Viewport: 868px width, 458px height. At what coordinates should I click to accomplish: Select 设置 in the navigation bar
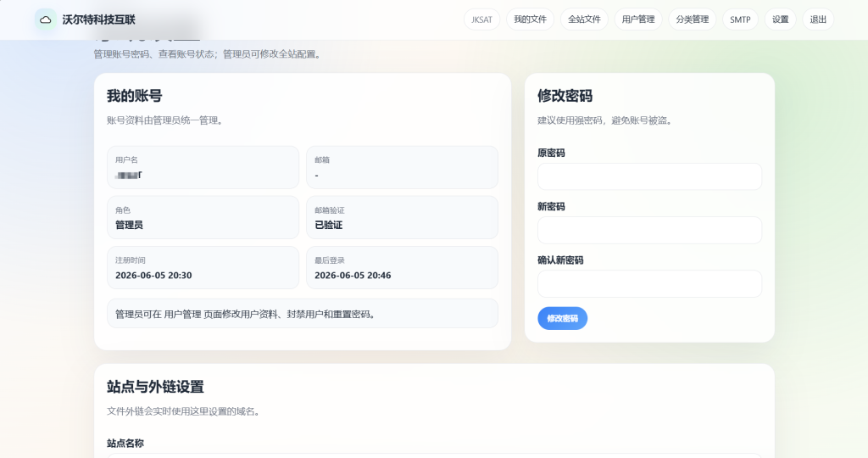coord(780,20)
